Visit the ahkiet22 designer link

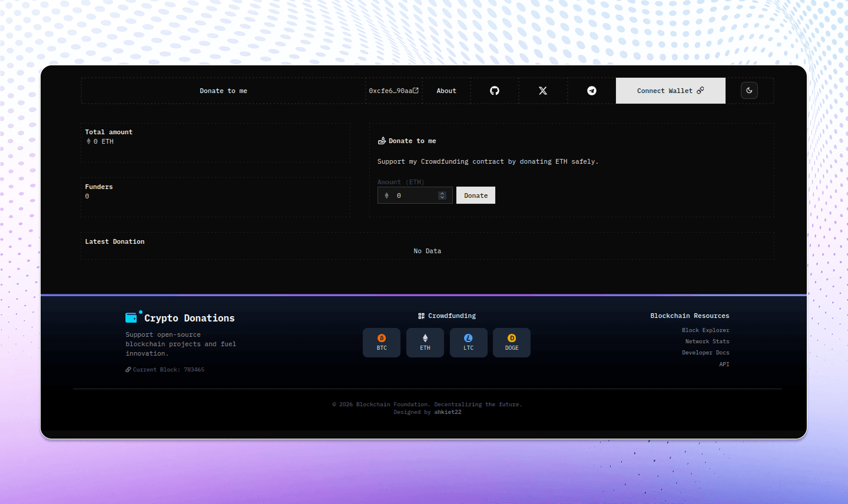click(x=448, y=412)
